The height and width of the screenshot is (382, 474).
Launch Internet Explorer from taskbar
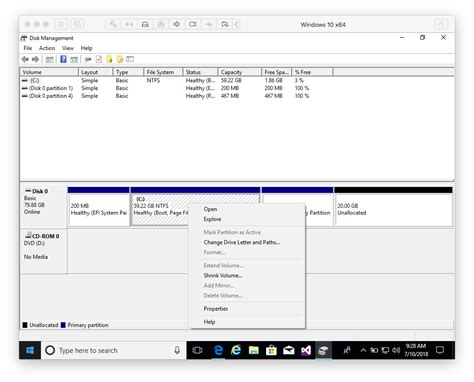(x=236, y=350)
